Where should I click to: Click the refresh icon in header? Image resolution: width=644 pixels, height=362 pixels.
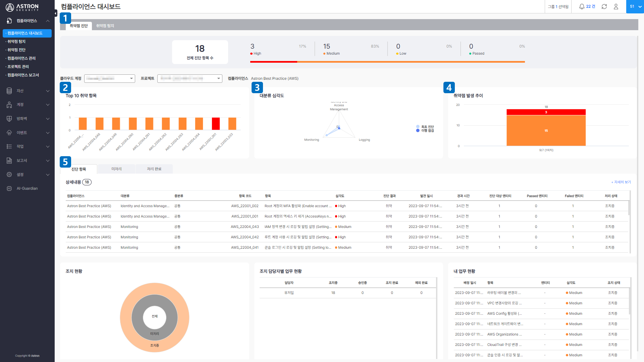[604, 7]
